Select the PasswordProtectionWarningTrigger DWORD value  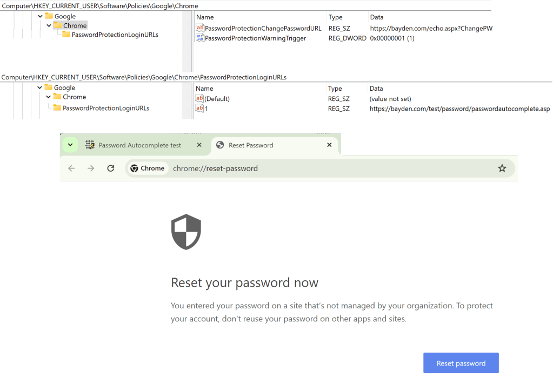tap(255, 38)
